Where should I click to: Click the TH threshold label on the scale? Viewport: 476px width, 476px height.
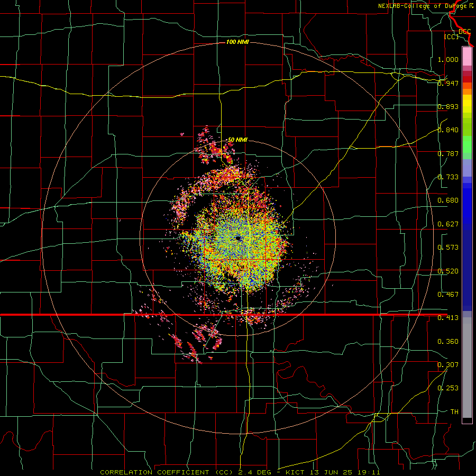pos(454,412)
